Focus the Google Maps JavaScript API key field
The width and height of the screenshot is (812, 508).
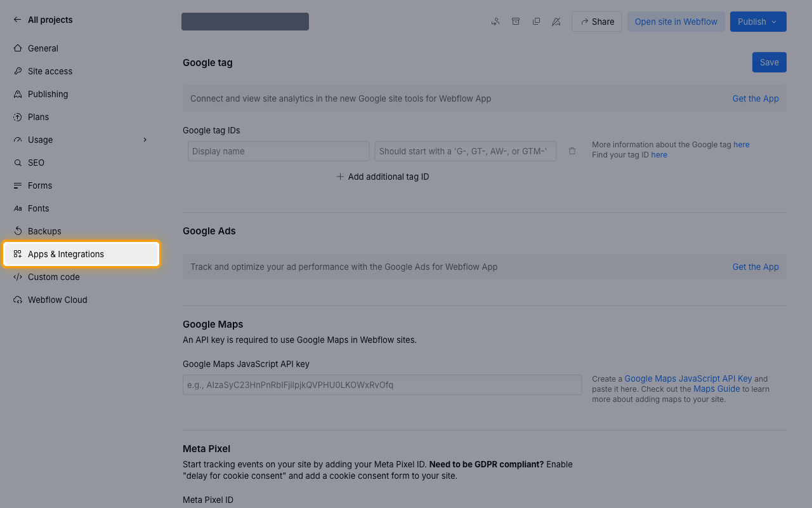[x=383, y=385]
